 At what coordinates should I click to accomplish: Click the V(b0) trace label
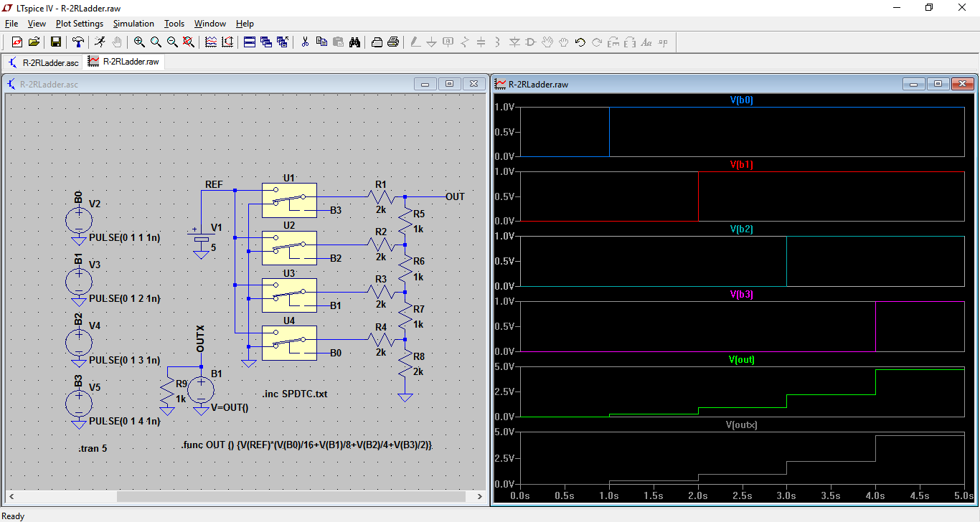pyautogui.click(x=742, y=100)
